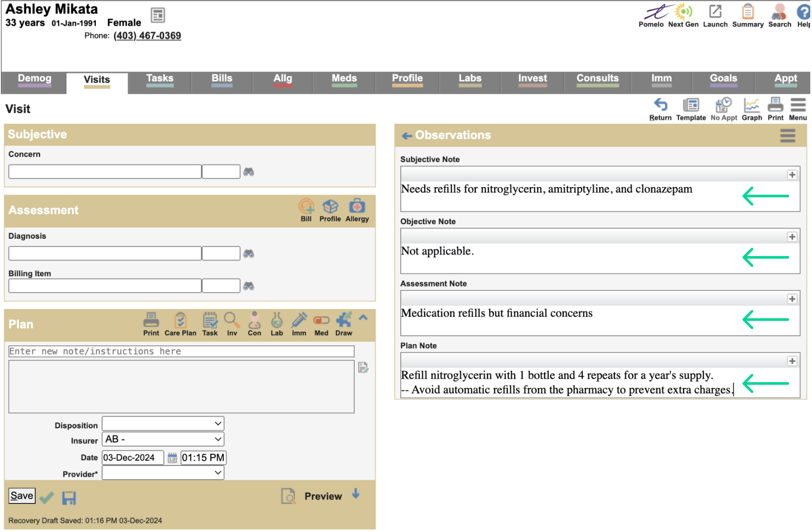Click the Date field 03-Dec-2024
This screenshot has width=812, height=532.
[x=133, y=458]
